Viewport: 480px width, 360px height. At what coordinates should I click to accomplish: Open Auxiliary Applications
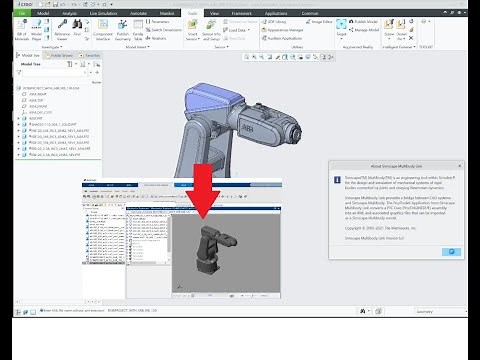click(x=282, y=38)
